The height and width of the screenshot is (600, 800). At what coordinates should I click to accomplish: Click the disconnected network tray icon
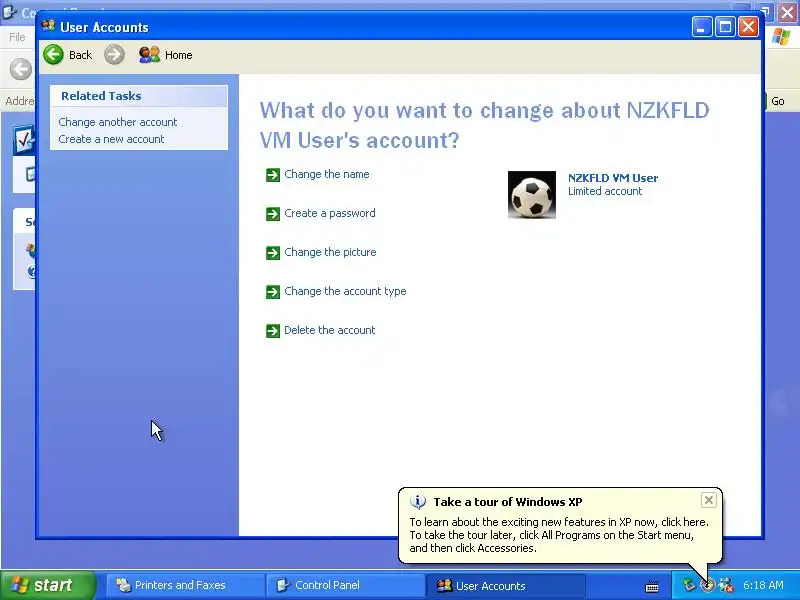(726, 585)
